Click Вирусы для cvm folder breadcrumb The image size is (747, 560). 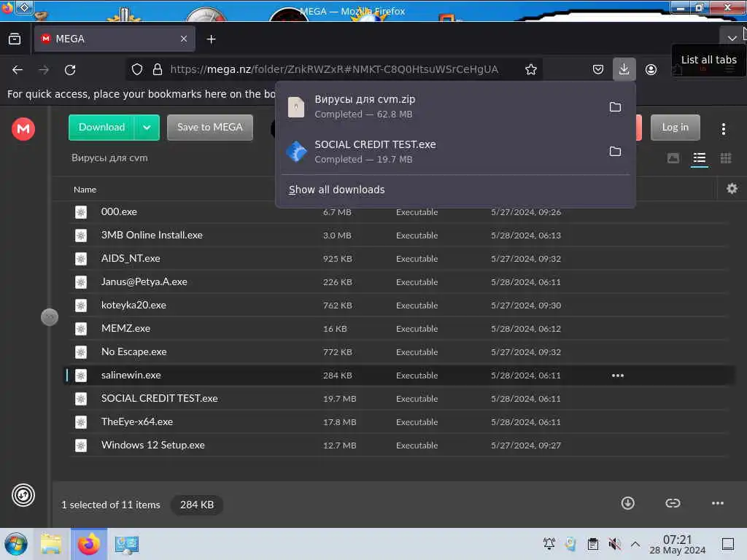109,158
